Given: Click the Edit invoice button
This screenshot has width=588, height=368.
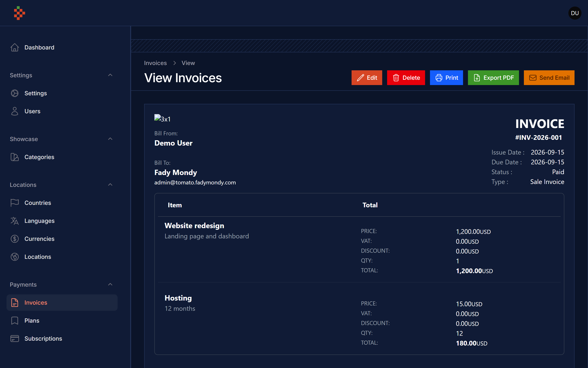Looking at the screenshot, I should tap(367, 78).
